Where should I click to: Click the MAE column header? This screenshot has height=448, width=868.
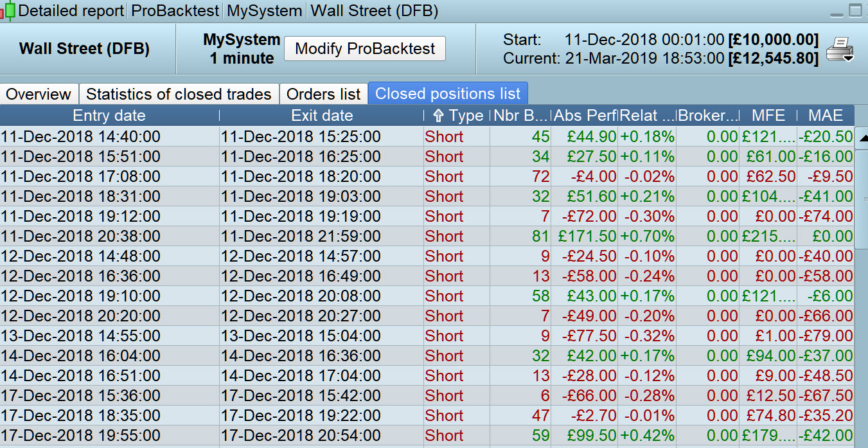pyautogui.click(x=826, y=116)
